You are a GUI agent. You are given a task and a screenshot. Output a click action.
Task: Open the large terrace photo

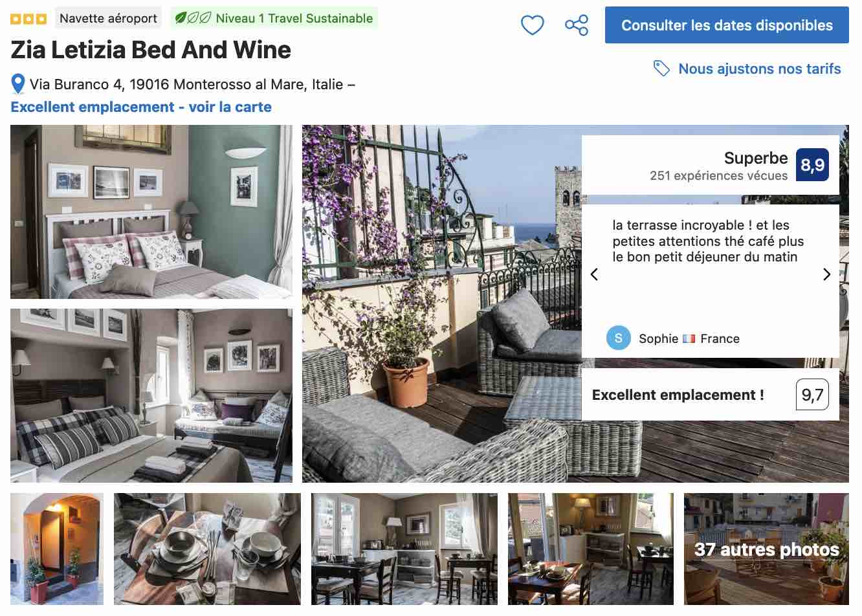click(x=441, y=303)
